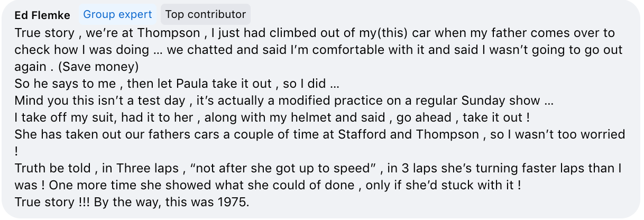This screenshot has width=644, height=220.
Task: Click the standalone exclamation mark line
Action: pos(16,151)
